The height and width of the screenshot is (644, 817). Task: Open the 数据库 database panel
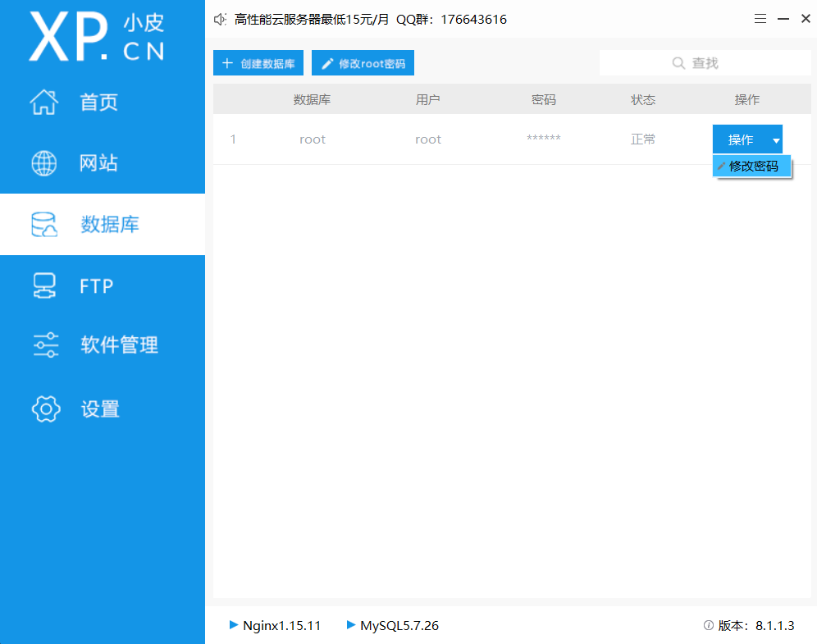pyautogui.click(x=98, y=224)
